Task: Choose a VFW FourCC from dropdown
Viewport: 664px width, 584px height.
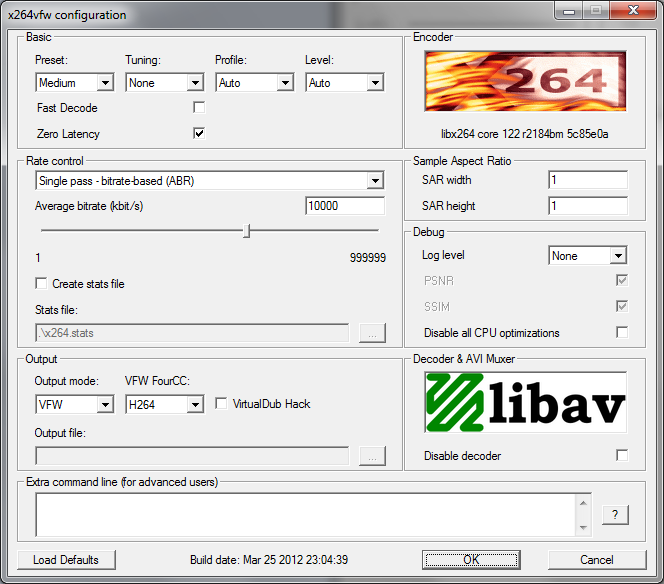Action: click(x=165, y=404)
